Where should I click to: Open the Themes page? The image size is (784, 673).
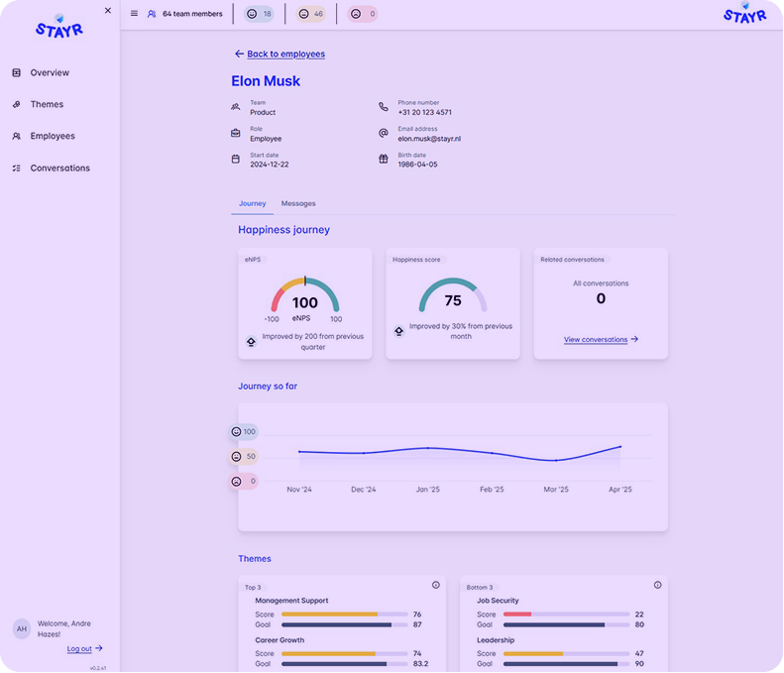pos(47,104)
